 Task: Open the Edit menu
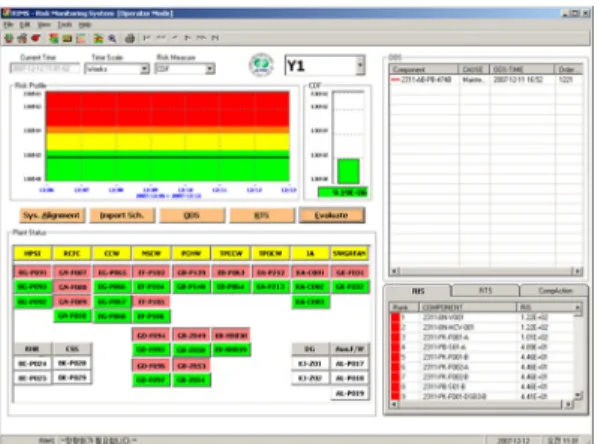pyautogui.click(x=25, y=24)
